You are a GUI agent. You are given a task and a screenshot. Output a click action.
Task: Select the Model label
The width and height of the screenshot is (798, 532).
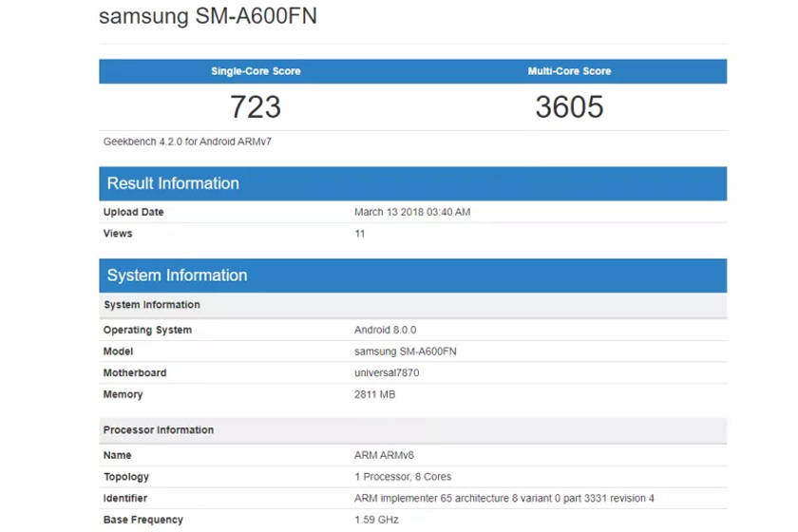118,351
